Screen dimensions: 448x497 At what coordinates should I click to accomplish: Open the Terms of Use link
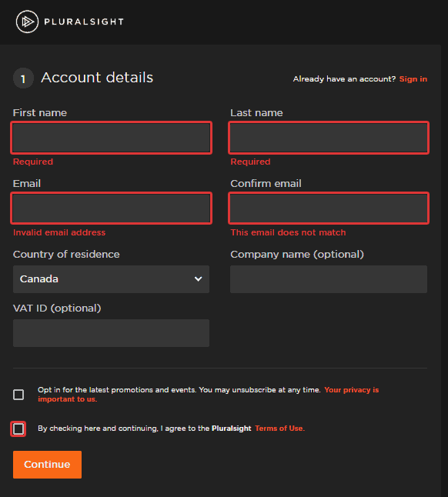[x=279, y=429]
